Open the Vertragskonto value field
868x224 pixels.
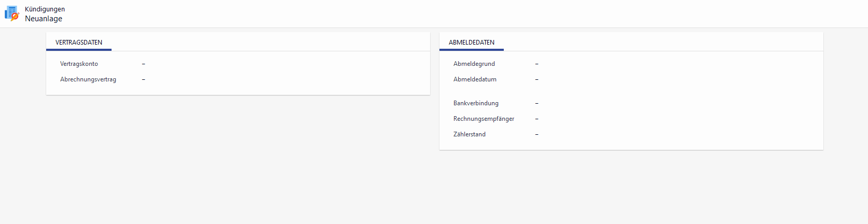tap(144, 64)
